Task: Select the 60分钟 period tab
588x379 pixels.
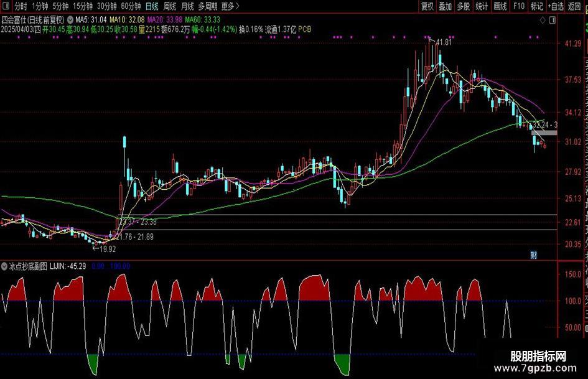Action: coord(131,6)
